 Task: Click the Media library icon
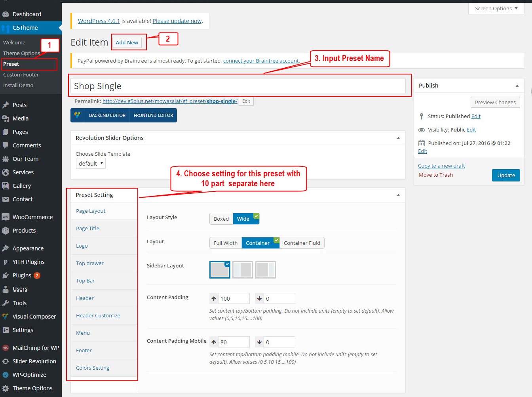[6, 118]
